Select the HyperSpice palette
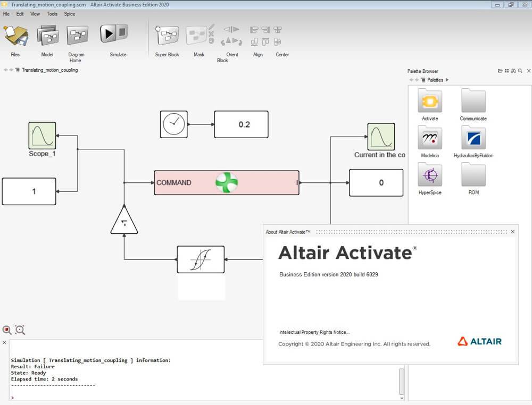 coord(430,176)
